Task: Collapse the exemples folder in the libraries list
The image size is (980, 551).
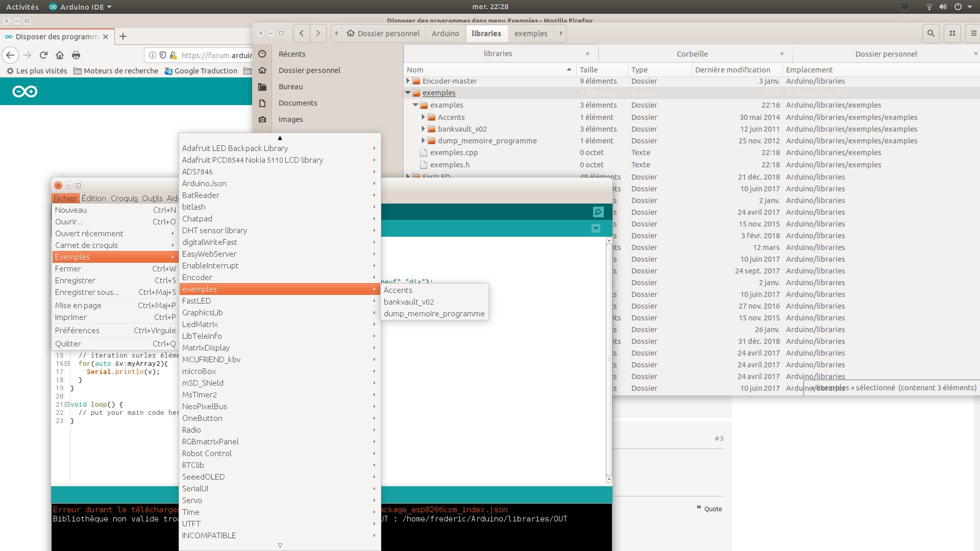Action: (x=408, y=93)
